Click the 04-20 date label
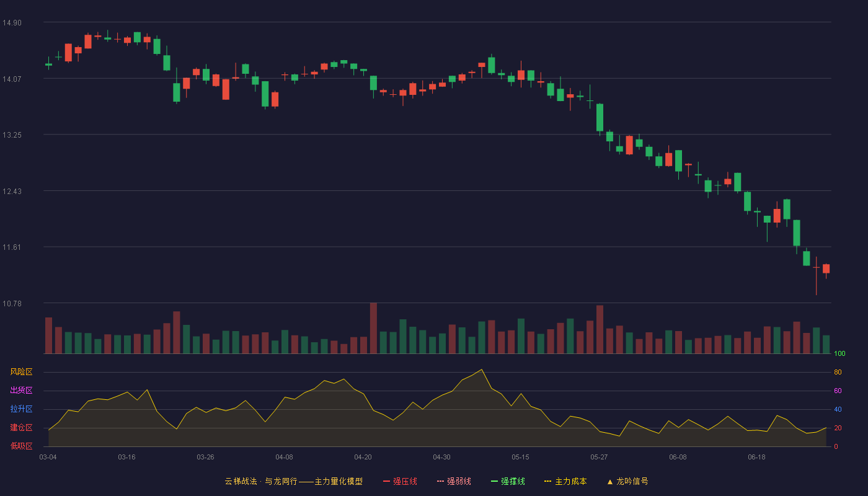 [363, 457]
